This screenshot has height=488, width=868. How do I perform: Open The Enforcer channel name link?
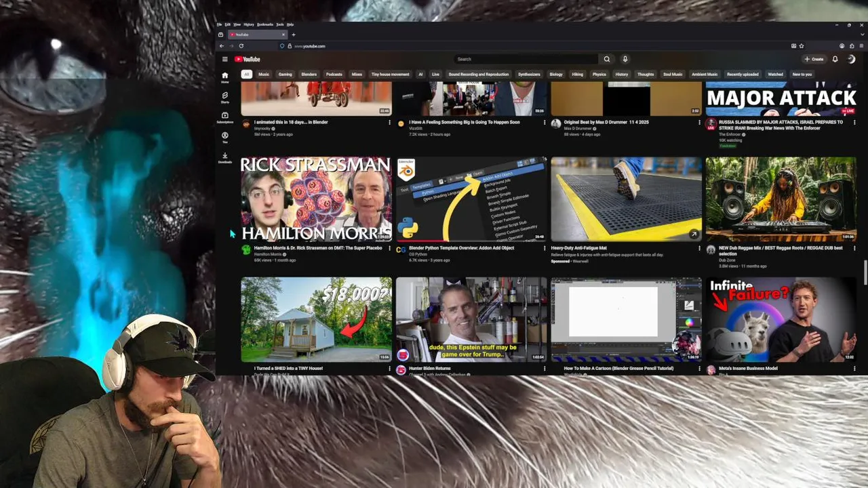tap(730, 134)
